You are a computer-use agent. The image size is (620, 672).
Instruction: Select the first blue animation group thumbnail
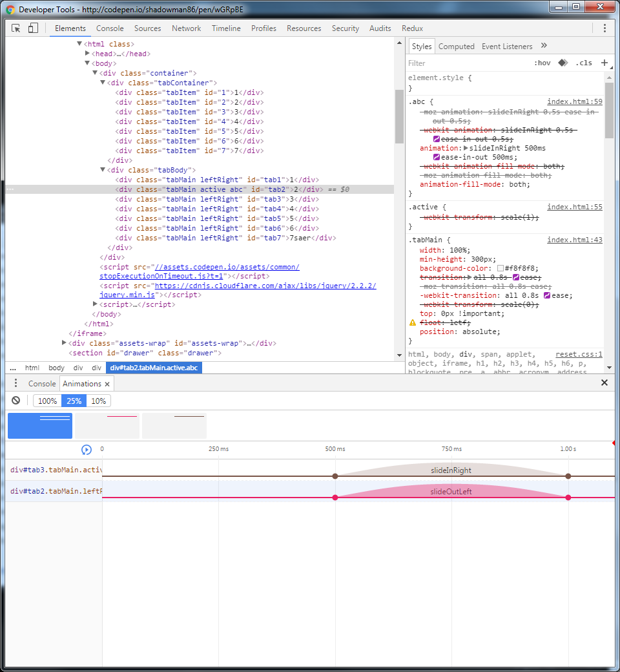tap(40, 426)
